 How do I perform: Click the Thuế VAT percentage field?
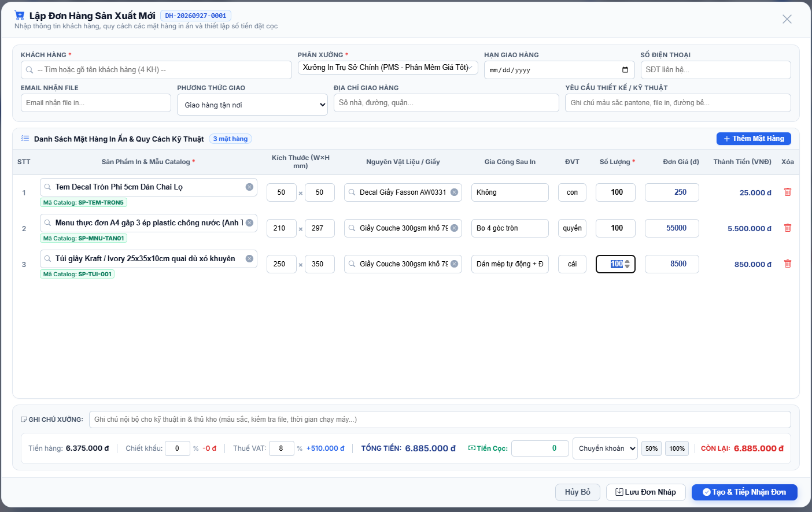[x=281, y=448]
